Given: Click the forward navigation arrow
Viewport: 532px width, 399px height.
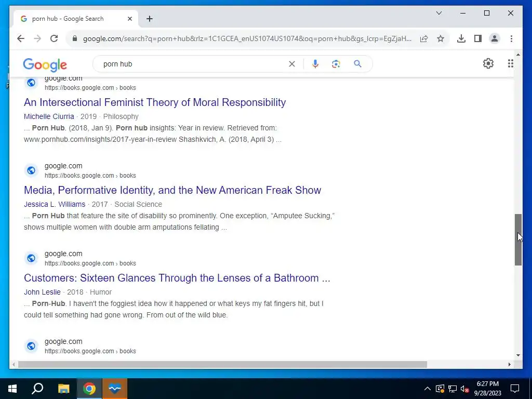Looking at the screenshot, I should pyautogui.click(x=37, y=38).
